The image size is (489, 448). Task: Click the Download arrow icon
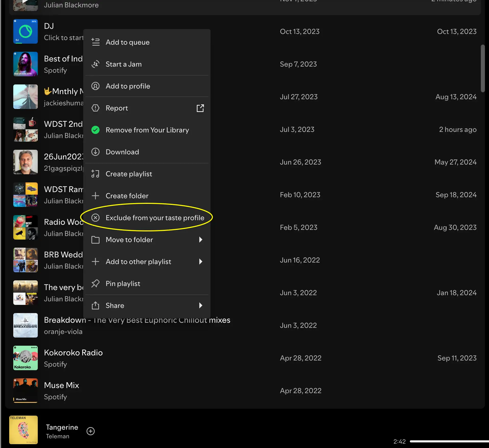(95, 152)
